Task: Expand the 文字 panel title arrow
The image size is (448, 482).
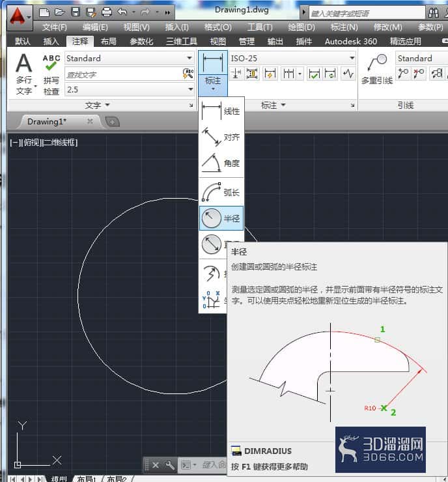Action: coord(107,105)
